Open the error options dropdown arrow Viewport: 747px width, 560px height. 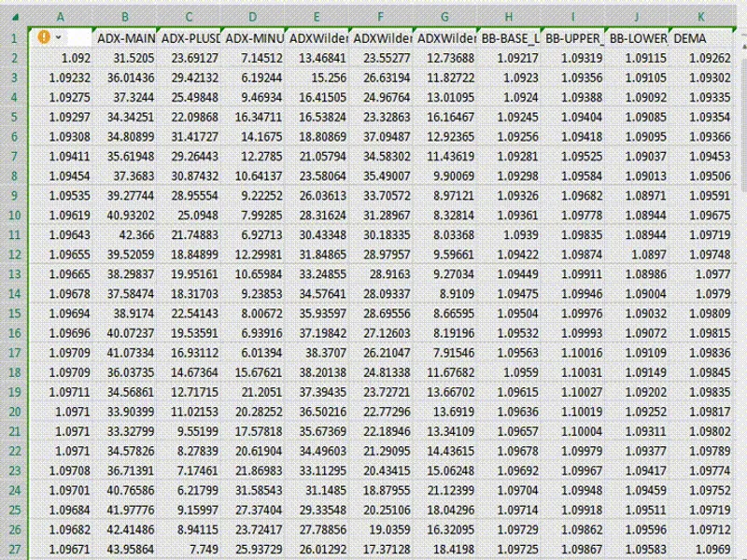(x=58, y=37)
